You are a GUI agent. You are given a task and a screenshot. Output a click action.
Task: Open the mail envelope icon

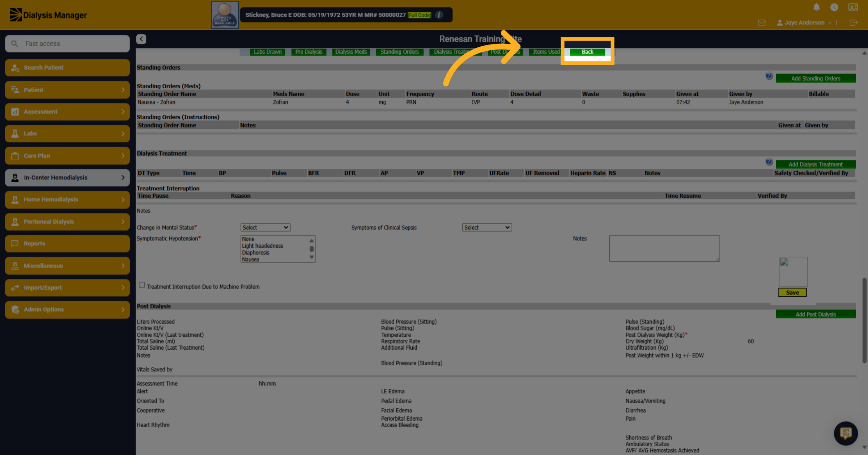(x=762, y=23)
